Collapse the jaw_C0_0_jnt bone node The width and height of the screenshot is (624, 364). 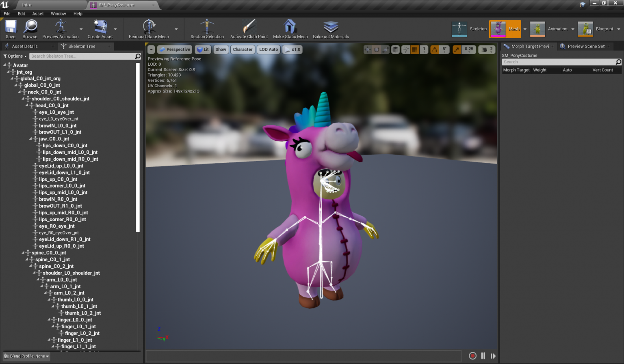point(30,139)
